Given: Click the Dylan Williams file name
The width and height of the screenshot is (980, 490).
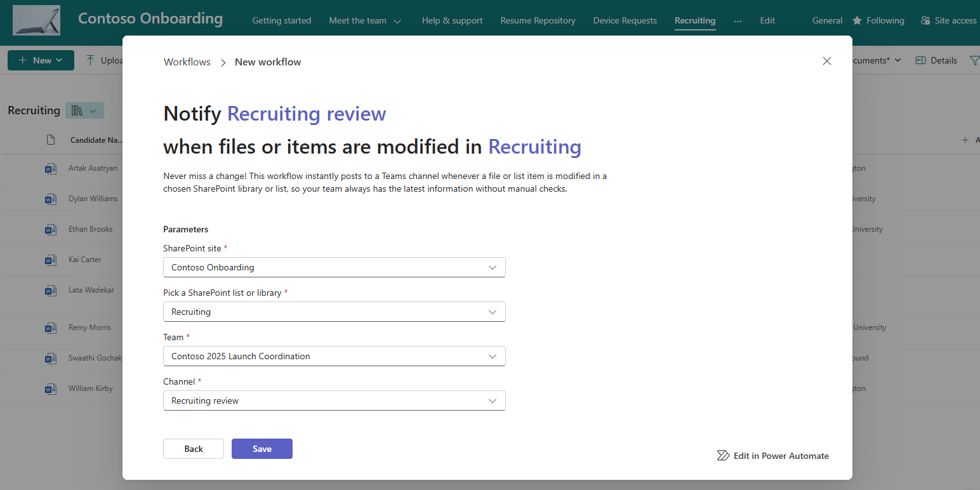Looking at the screenshot, I should (x=93, y=199).
